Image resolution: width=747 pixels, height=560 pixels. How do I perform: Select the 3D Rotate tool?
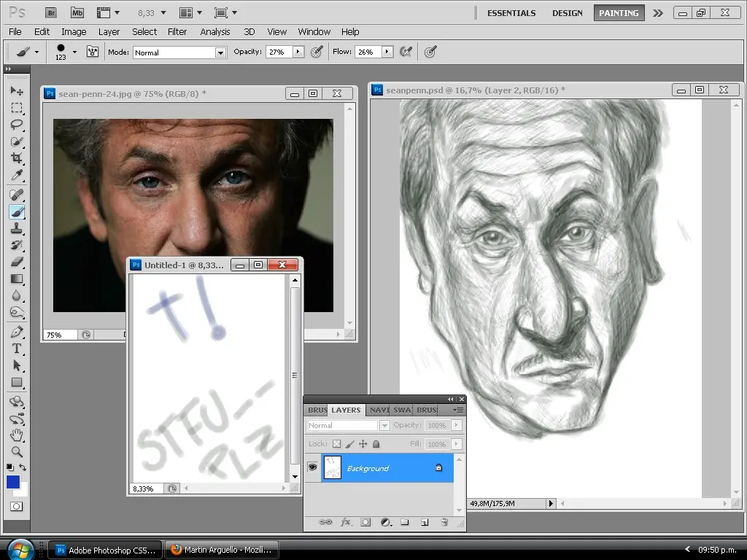(17, 402)
